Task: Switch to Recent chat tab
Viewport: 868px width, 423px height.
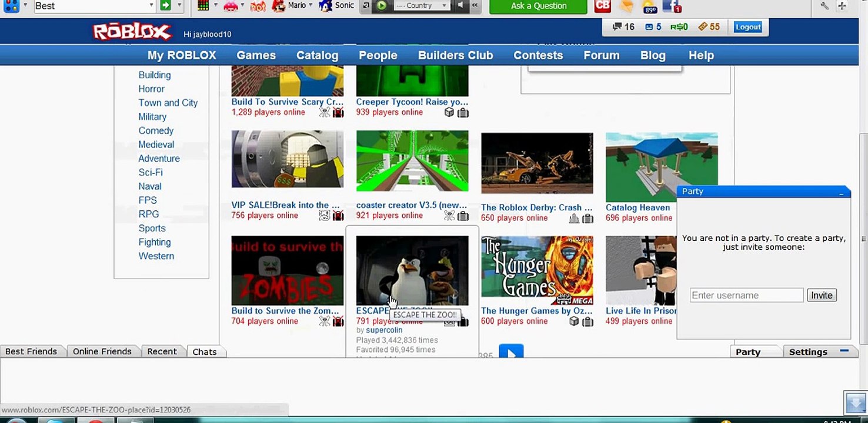Action: pos(162,351)
